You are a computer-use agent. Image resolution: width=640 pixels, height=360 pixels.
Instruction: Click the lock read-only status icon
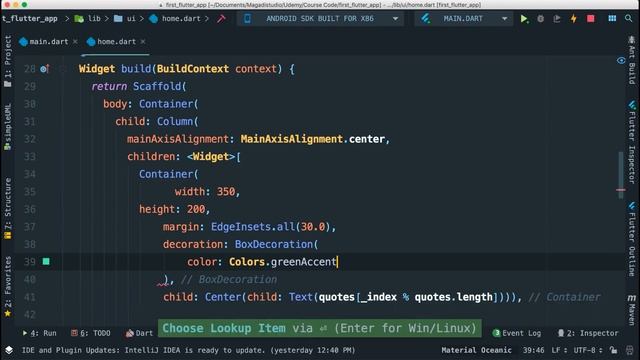(x=613, y=350)
